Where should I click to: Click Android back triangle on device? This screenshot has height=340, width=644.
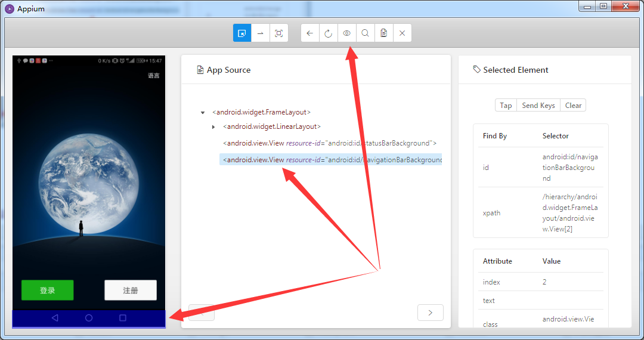[55, 318]
